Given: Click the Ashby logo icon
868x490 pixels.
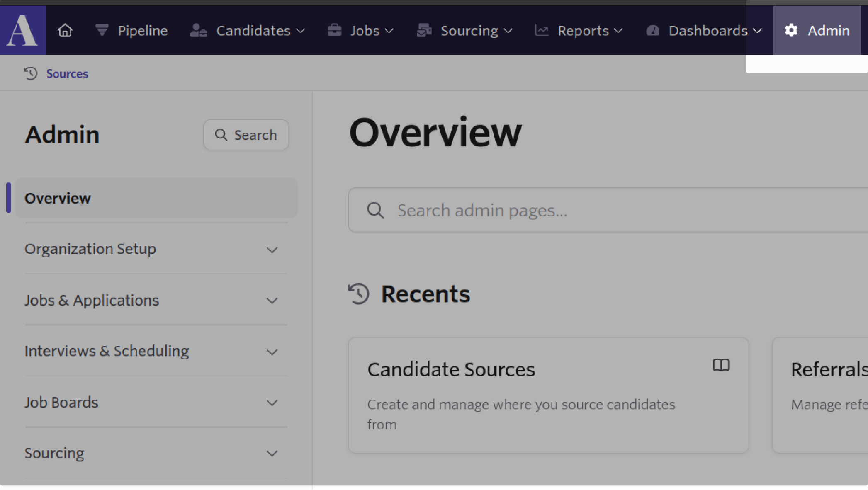Looking at the screenshot, I should tap(23, 30).
